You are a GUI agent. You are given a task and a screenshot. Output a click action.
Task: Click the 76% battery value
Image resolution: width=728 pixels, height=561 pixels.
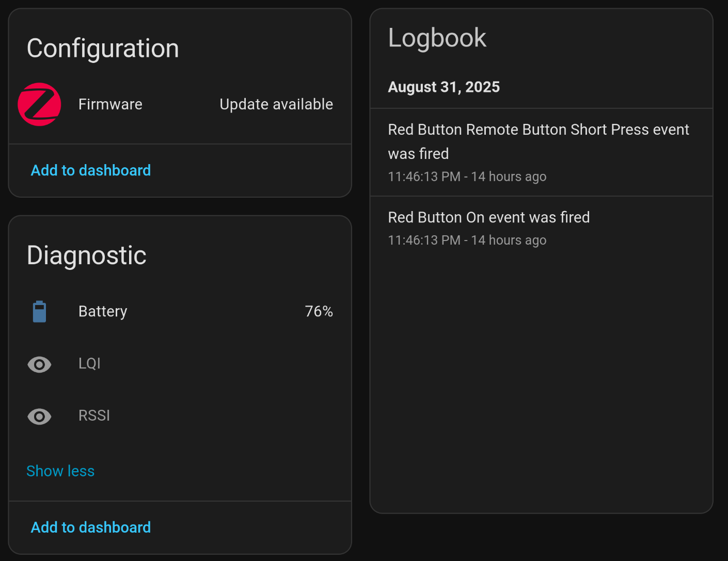(x=319, y=312)
